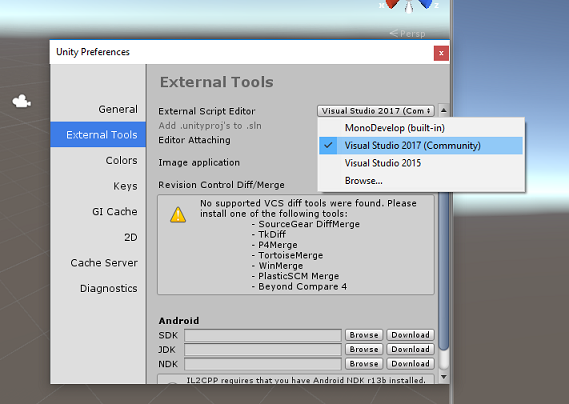Click the preferences vertical scrollbar thumb
The width and height of the screenshot is (569, 404).
443,270
